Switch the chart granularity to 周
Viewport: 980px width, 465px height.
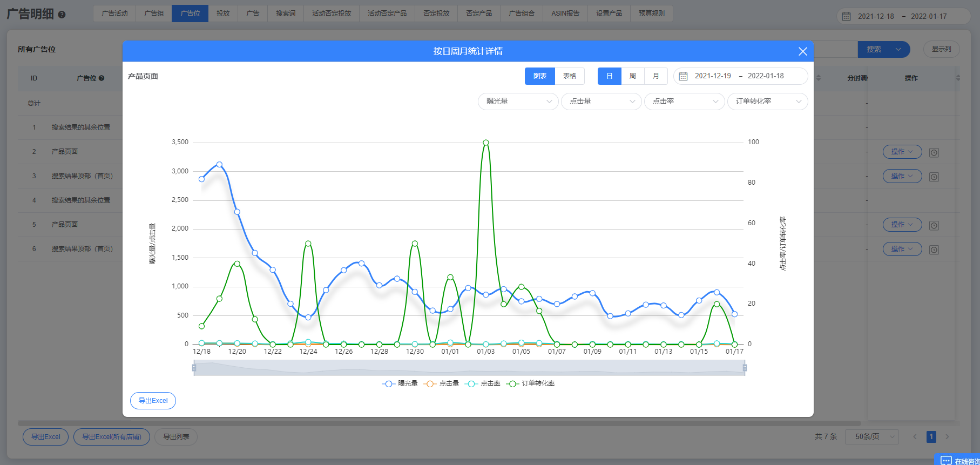pyautogui.click(x=633, y=76)
